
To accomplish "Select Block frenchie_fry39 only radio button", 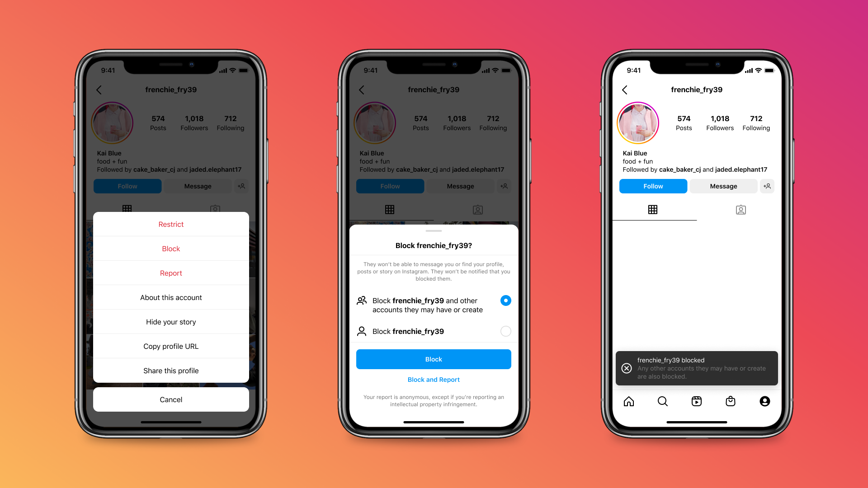I will click(x=505, y=331).
